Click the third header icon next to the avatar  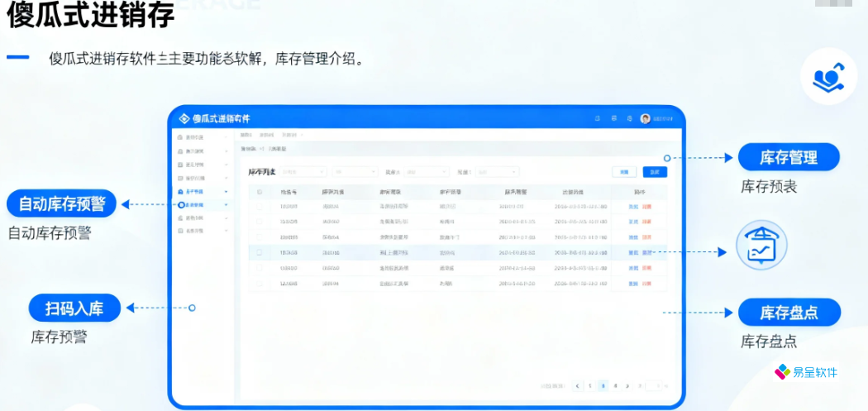[x=629, y=118]
